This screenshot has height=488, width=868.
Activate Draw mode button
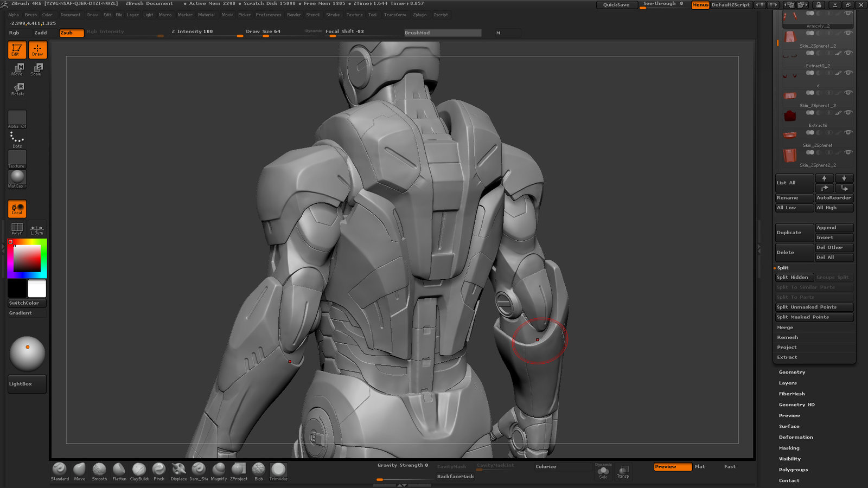point(37,50)
